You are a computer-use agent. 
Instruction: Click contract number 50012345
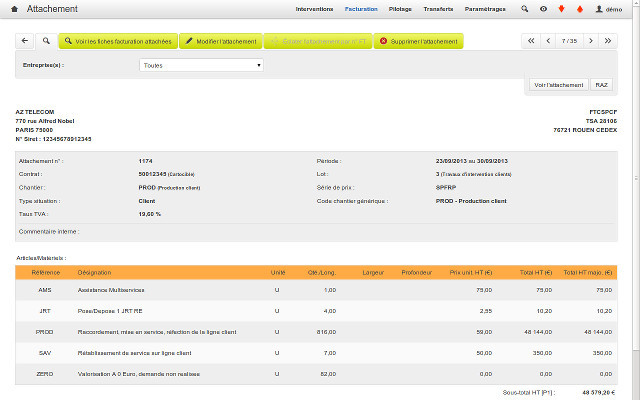click(x=152, y=174)
